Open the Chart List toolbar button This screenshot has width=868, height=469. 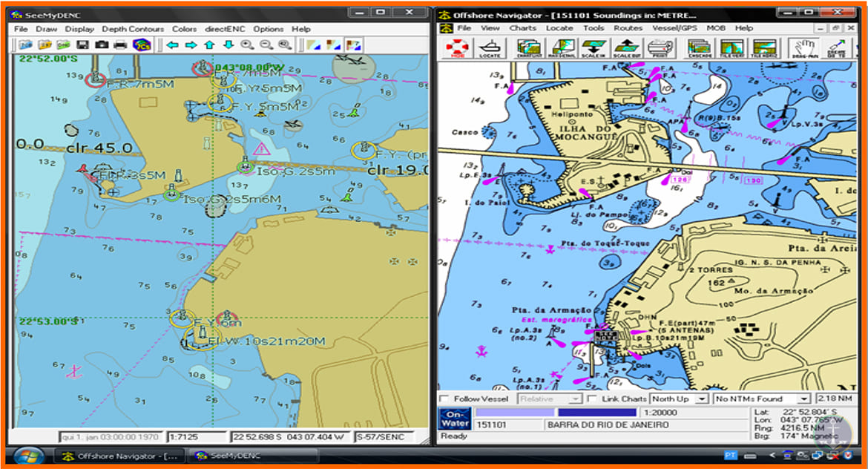pyautogui.click(x=529, y=48)
